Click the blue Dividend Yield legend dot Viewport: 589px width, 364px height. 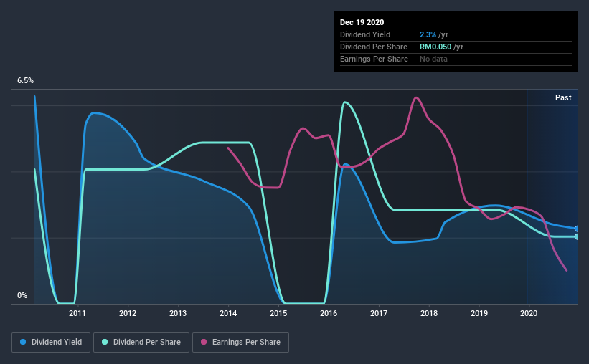pyautogui.click(x=23, y=342)
